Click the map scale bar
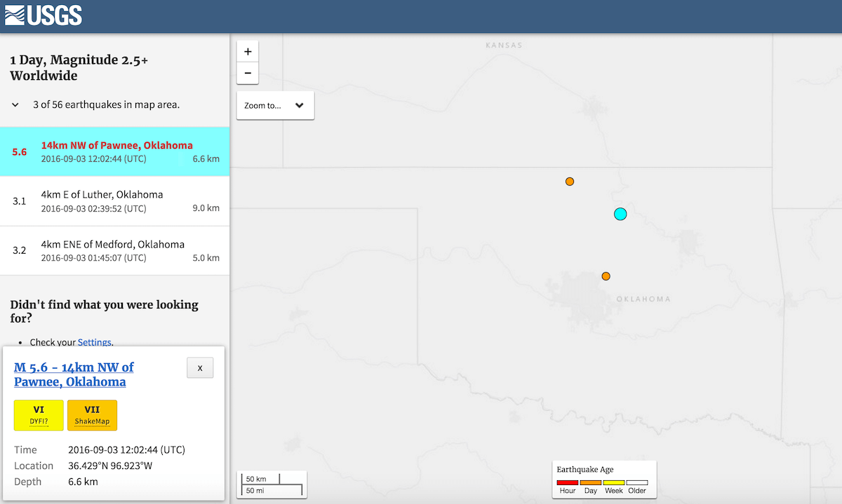 [x=272, y=484]
